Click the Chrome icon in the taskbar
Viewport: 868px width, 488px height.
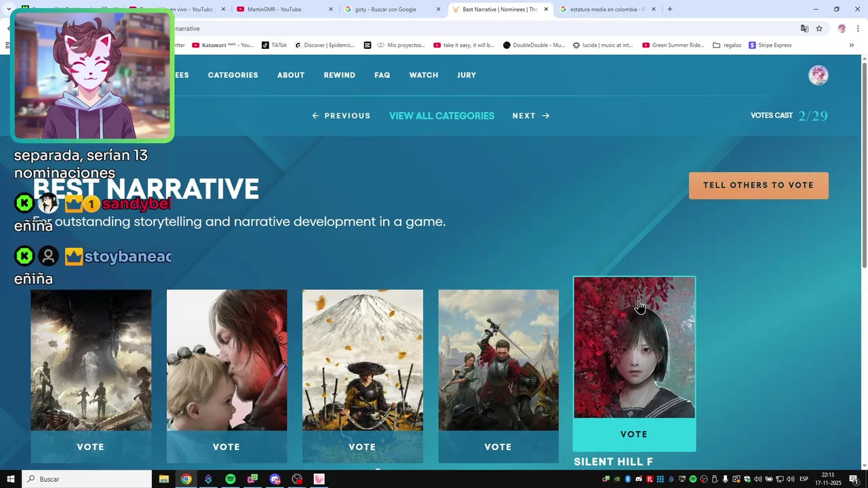pos(186,479)
